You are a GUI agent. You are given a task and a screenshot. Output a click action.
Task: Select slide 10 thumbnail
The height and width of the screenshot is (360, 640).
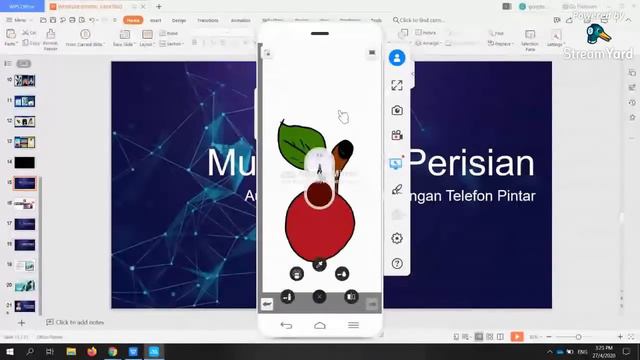(24, 80)
